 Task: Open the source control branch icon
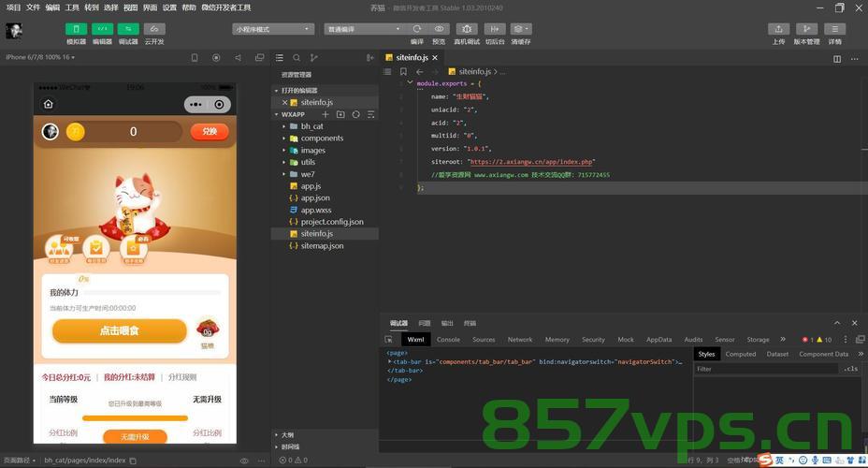click(314, 58)
